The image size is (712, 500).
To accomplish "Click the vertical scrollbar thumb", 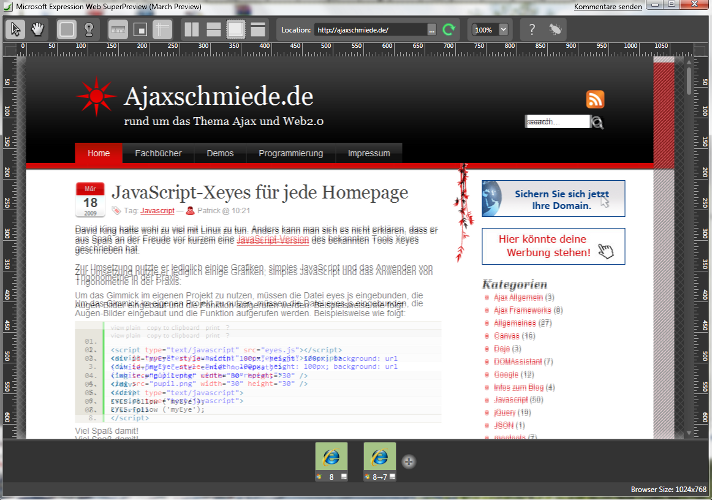I will (x=689, y=81).
